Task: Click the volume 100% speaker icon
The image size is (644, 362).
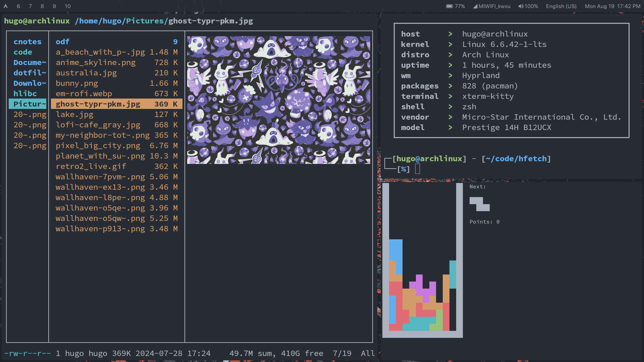Action: click(521, 6)
